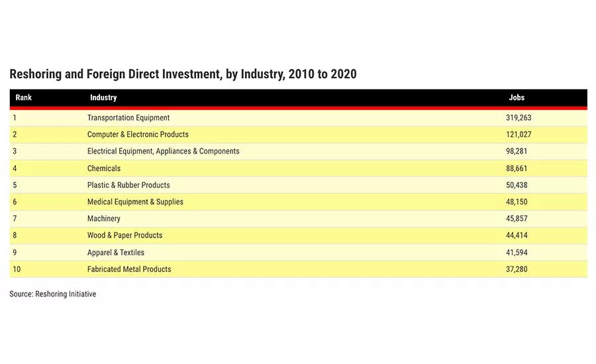Image resolution: width=596 pixels, height=364 pixels.
Task: Select Medical Equipment & Supplies row
Action: (x=299, y=202)
